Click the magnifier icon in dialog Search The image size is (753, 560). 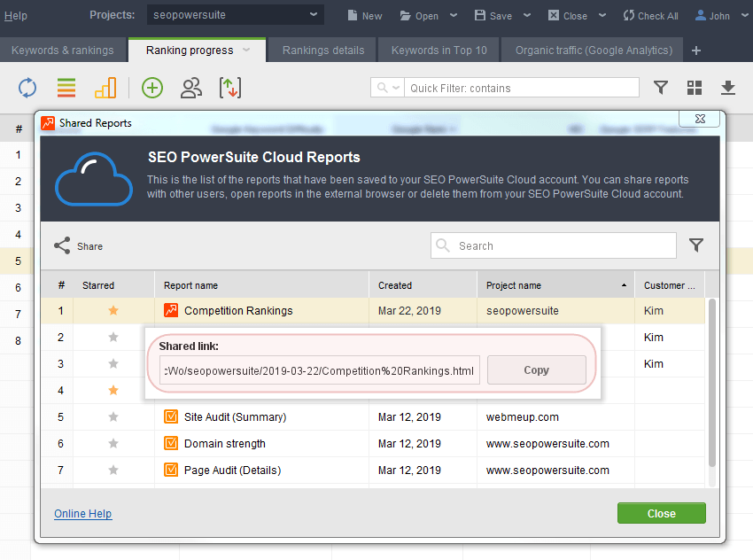click(442, 245)
